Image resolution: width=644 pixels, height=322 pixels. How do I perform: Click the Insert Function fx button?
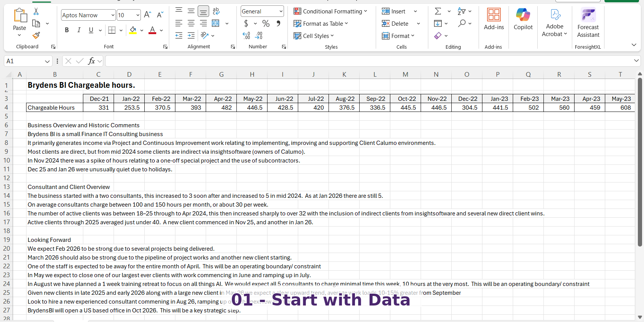coord(91,61)
